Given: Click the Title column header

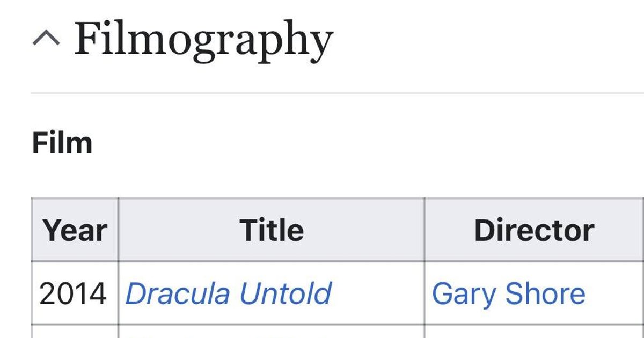Looking at the screenshot, I should coord(272,230).
